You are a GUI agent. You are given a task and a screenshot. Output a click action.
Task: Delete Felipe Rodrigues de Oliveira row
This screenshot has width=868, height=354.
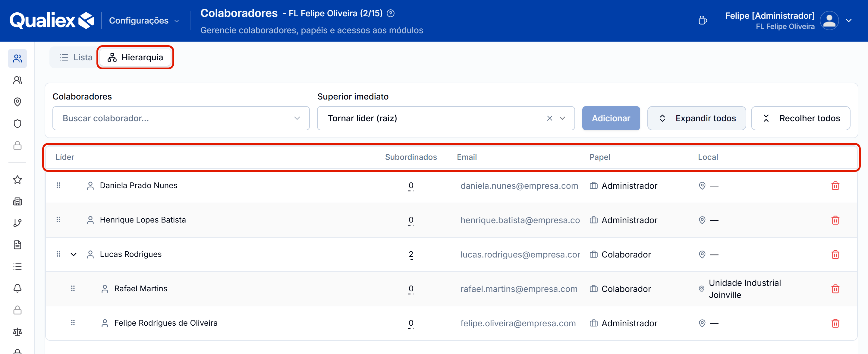point(835,323)
